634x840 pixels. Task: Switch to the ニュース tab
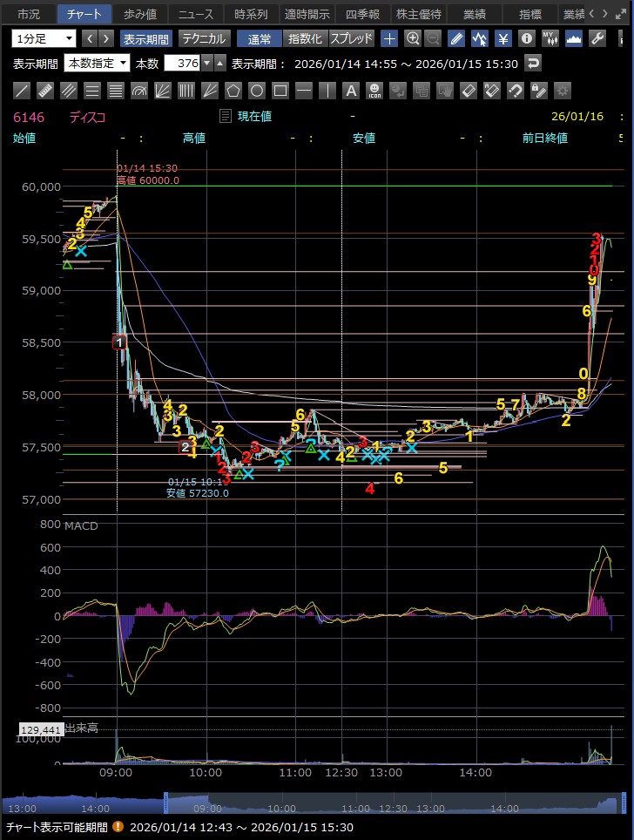(194, 14)
